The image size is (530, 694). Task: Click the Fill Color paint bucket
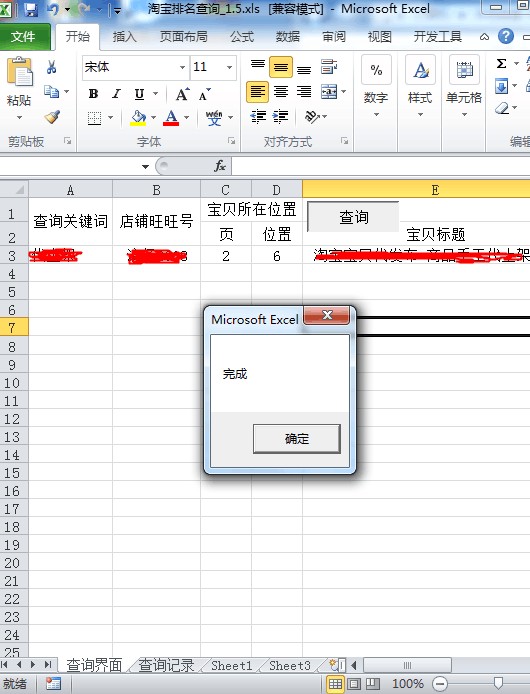[x=138, y=118]
